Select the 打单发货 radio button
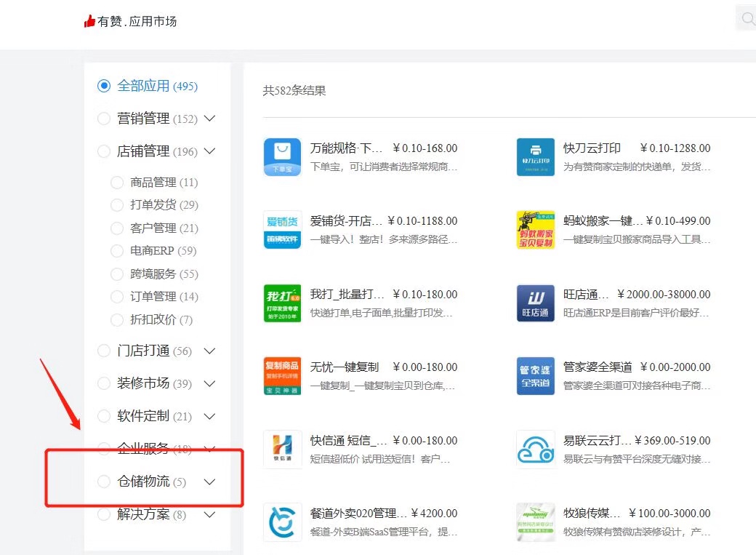This screenshot has width=756, height=555. pyautogui.click(x=117, y=205)
